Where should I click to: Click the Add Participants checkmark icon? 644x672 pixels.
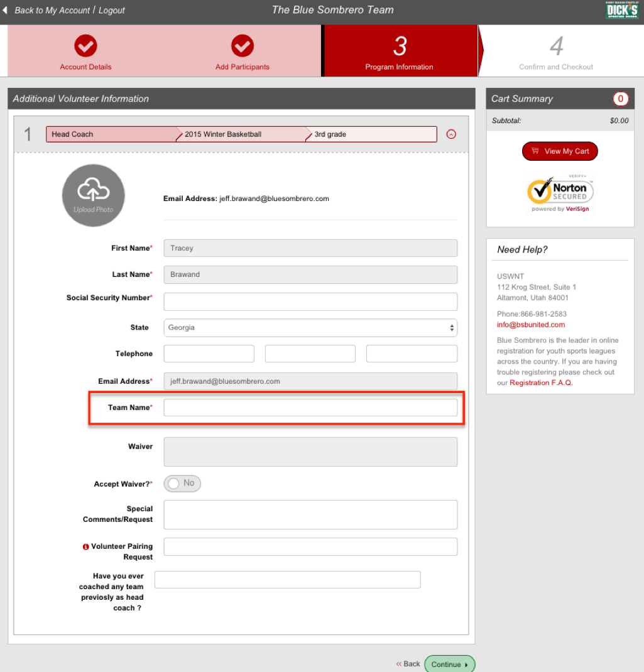(x=242, y=46)
